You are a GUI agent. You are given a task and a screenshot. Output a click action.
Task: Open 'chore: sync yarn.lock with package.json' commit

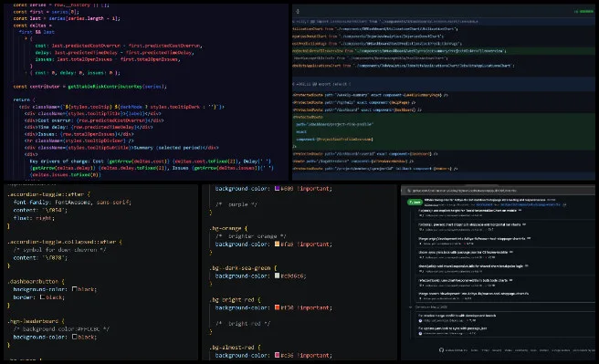pyautogui.click(x=463, y=252)
